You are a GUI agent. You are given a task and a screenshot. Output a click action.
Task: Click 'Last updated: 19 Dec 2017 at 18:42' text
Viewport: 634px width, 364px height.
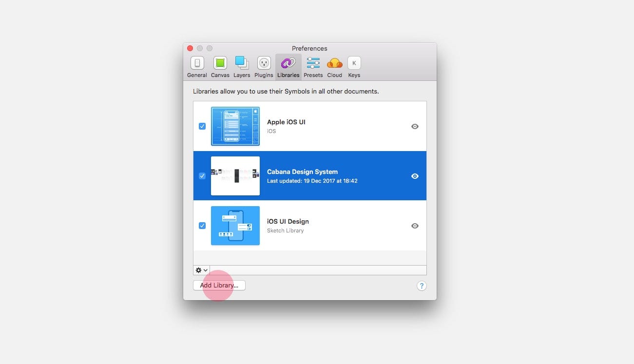(x=312, y=181)
